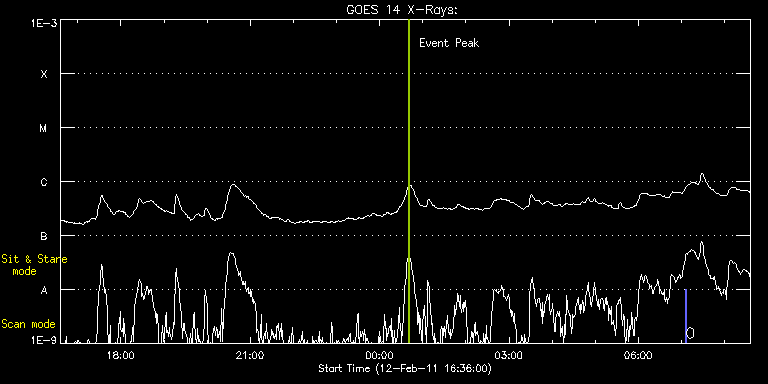Click the 1E-3 top axis value
Viewport: 768px width, 384px height.
[44, 23]
